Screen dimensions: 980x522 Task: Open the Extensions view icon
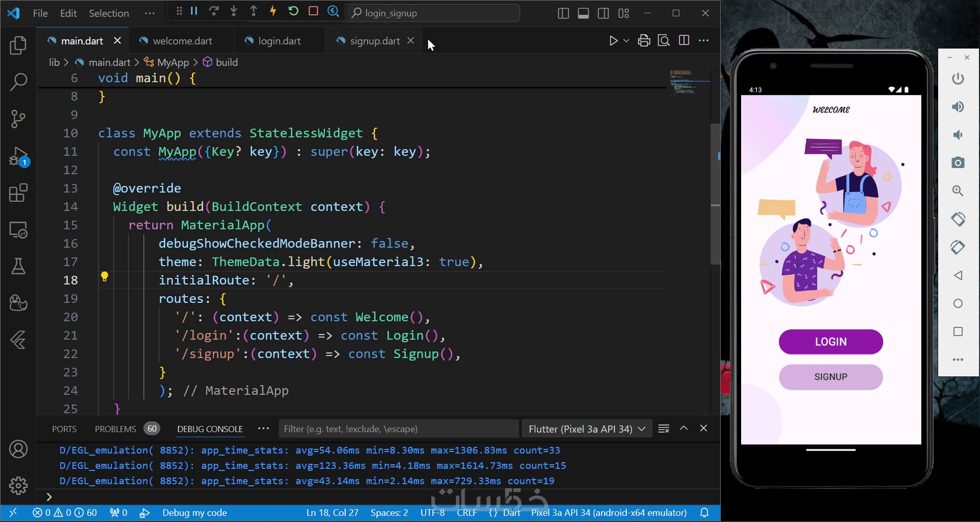(x=18, y=193)
